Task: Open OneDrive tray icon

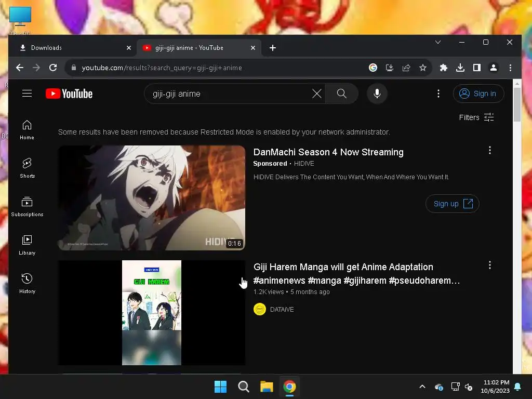Action: [439, 387]
